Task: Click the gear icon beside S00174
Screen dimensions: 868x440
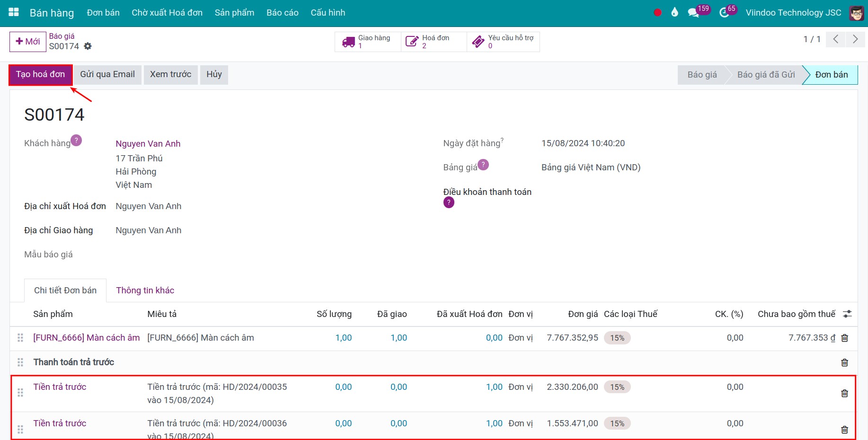Action: click(88, 46)
